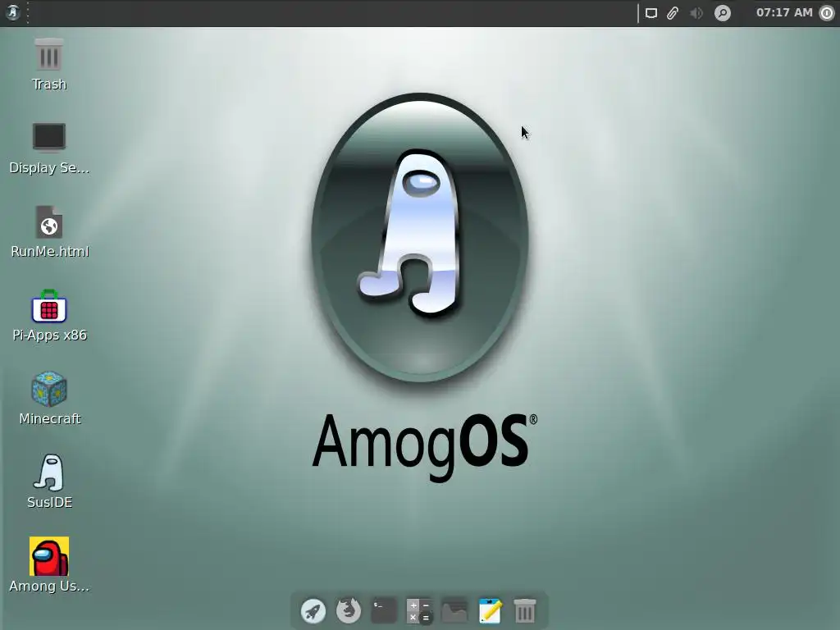
Task: Open the Trash desktop icon
Action: point(48,54)
